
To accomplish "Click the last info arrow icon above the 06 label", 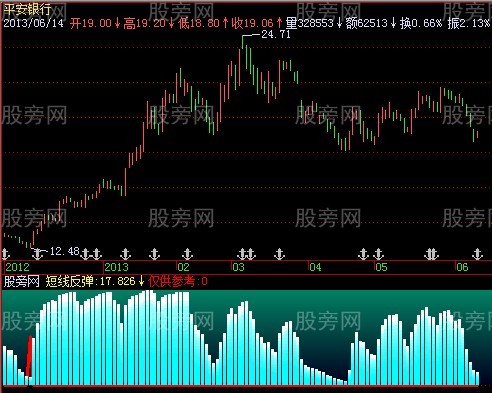I will pos(477,254).
